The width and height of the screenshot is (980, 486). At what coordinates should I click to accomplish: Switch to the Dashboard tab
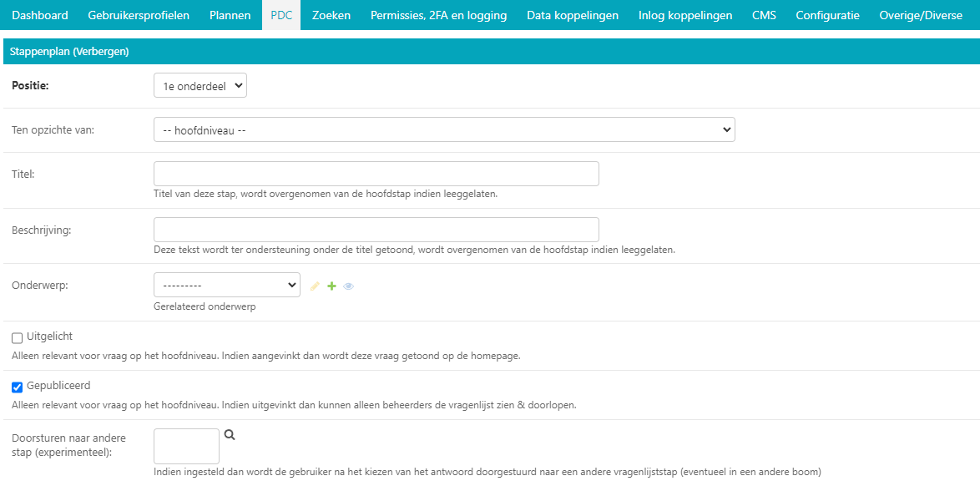point(39,15)
